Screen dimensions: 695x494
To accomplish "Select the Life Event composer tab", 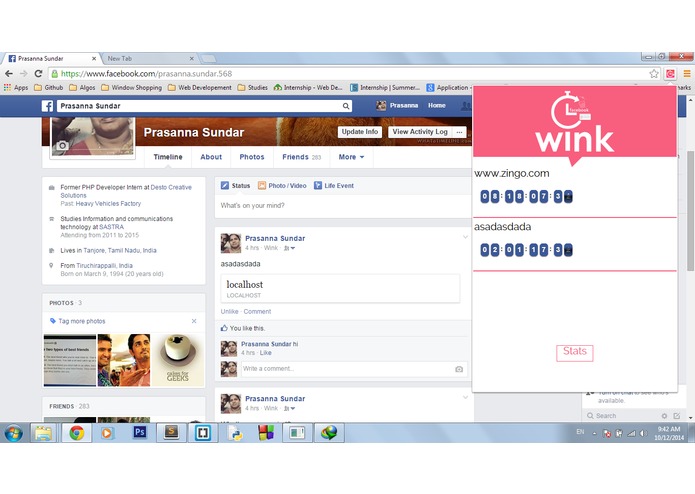I will (x=334, y=186).
